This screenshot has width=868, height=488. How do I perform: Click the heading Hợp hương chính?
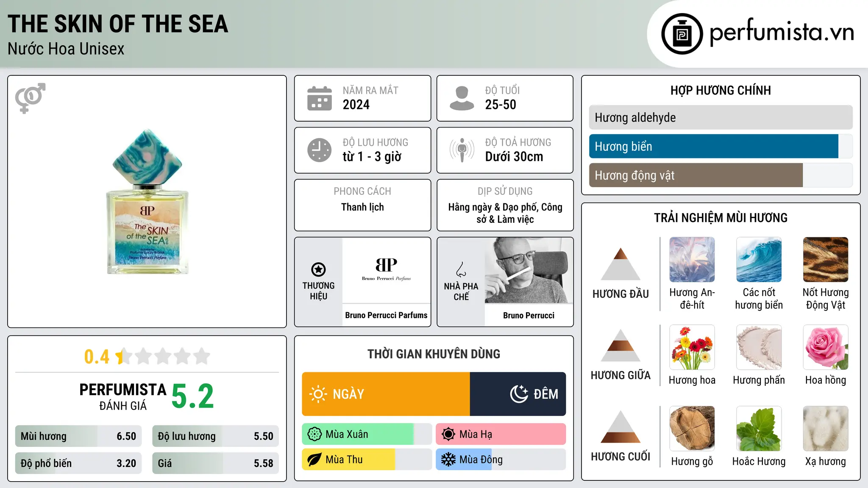[x=721, y=90]
